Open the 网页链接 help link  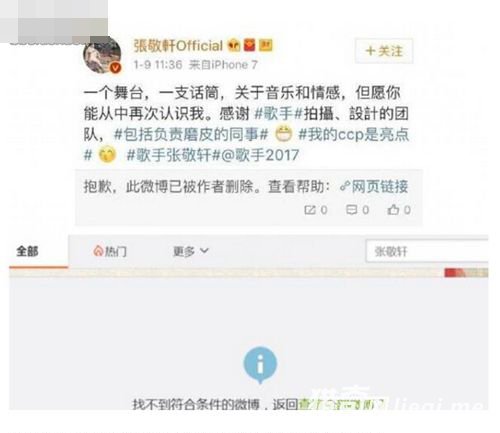coord(374,186)
